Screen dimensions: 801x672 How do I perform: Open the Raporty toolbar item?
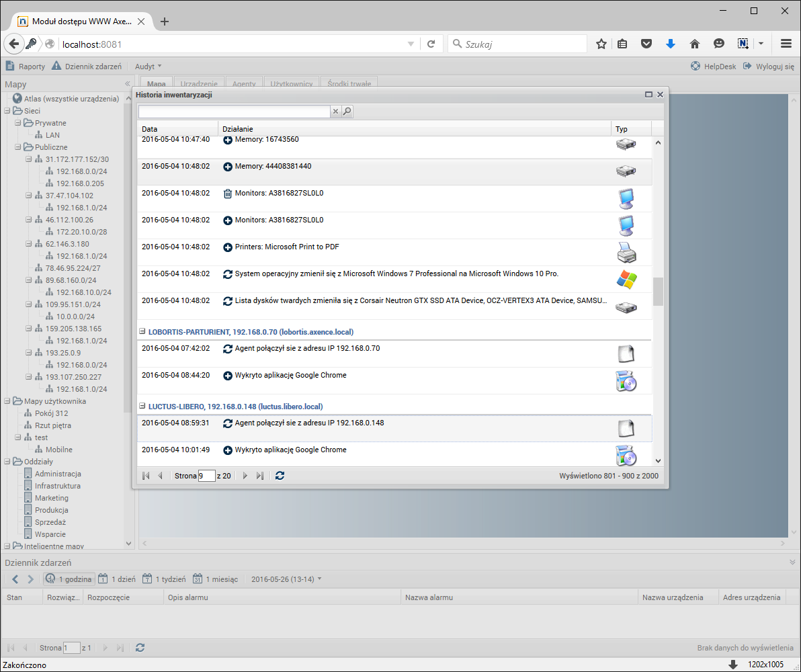point(26,67)
